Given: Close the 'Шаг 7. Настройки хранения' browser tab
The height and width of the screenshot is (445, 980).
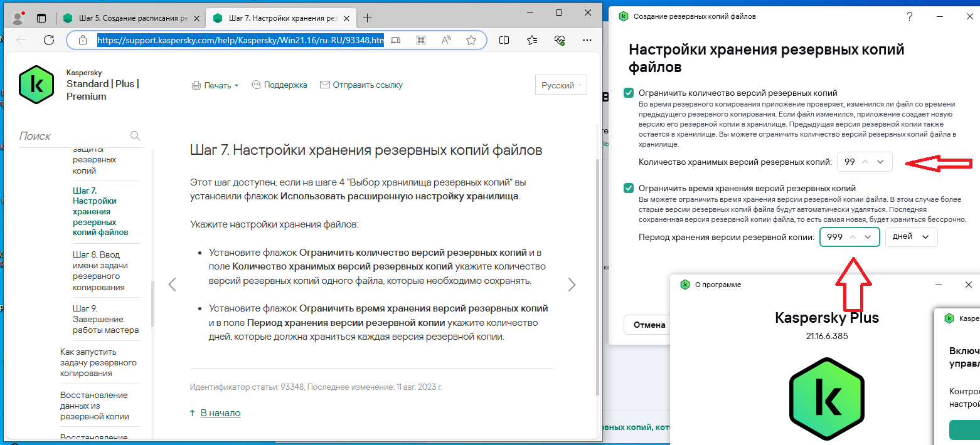Looking at the screenshot, I should coord(345,18).
